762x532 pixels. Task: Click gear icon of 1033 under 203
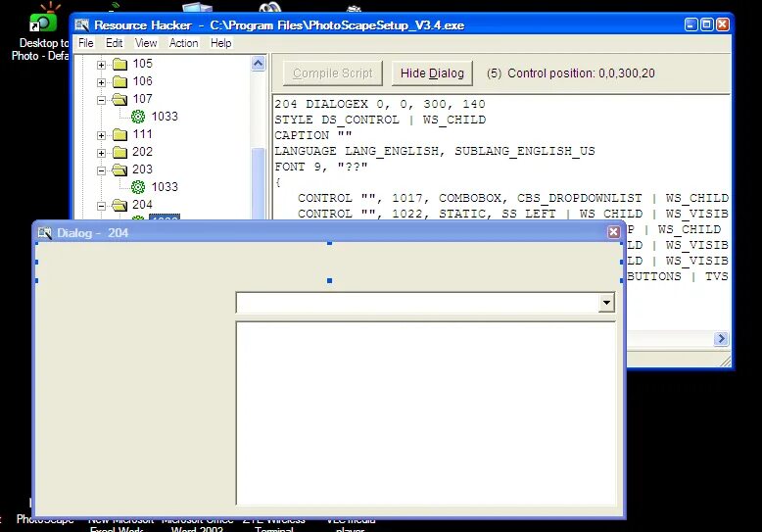pyautogui.click(x=138, y=187)
